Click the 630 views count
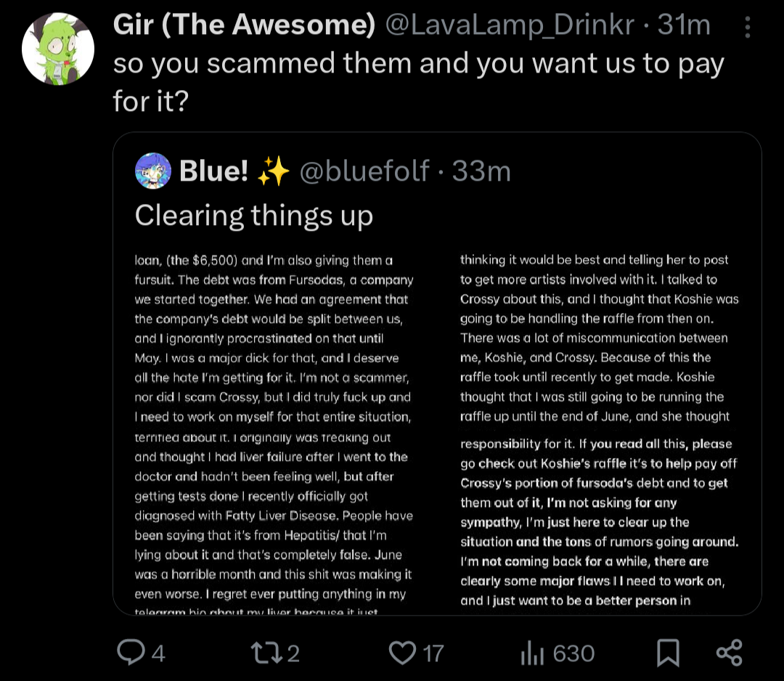The height and width of the screenshot is (681, 784). pyautogui.click(x=573, y=653)
